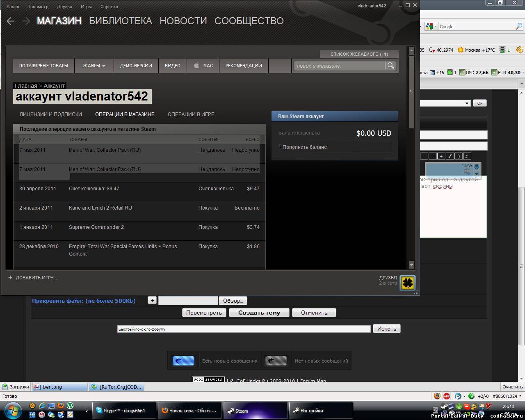Open the Справка menu
The height and width of the screenshot is (420, 525).
coord(109,7)
